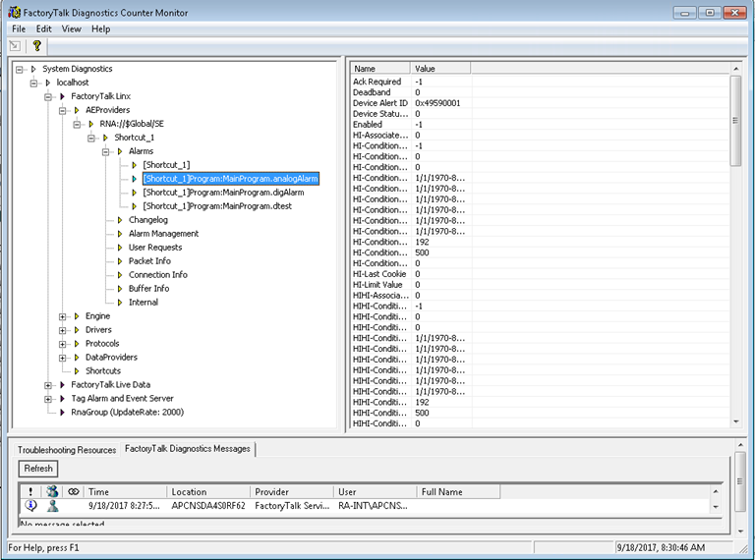The width and height of the screenshot is (755, 560).
Task: Collapse the Alarms tree node
Action: point(106,151)
